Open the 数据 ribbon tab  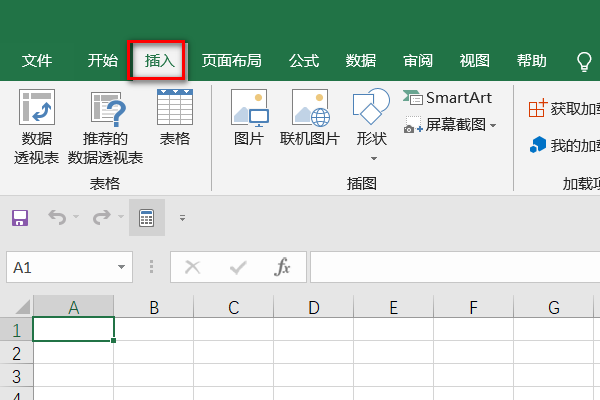click(361, 60)
